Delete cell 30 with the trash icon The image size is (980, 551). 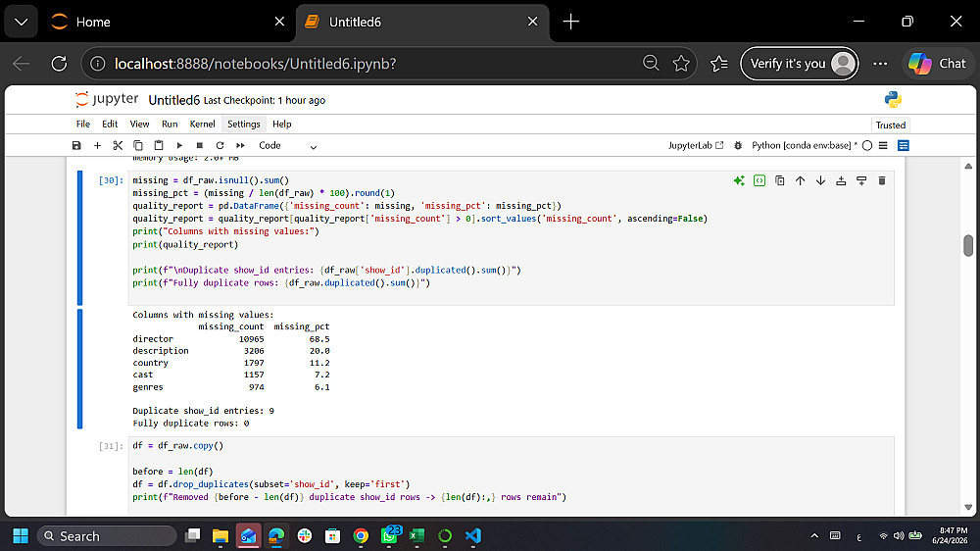pos(882,180)
